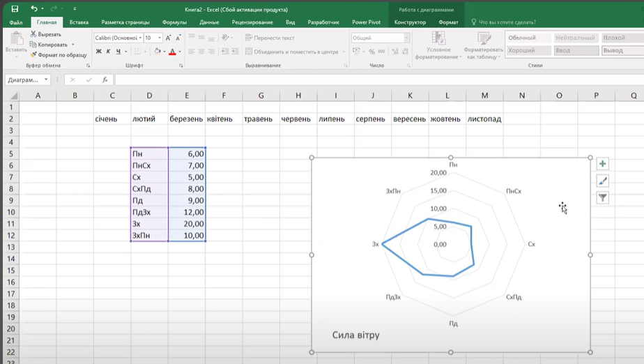
Task: Switch to the Разметка страницы tab
Action: coord(125,22)
